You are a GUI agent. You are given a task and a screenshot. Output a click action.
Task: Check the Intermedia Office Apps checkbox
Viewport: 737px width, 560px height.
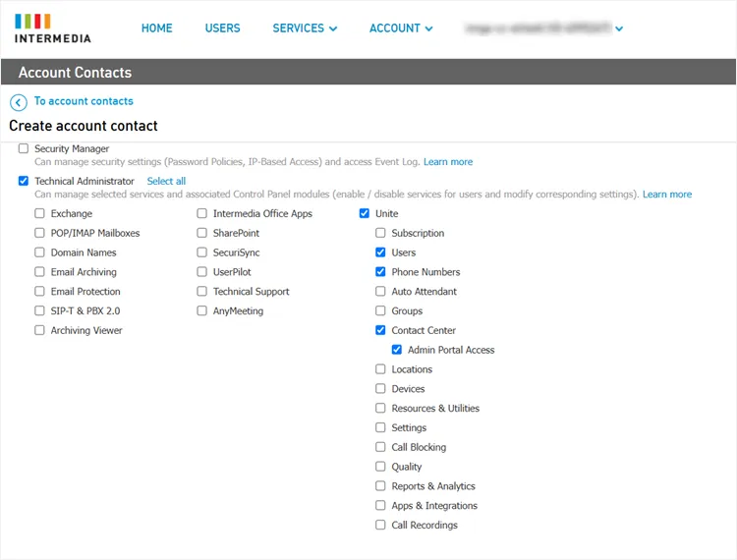coord(201,213)
